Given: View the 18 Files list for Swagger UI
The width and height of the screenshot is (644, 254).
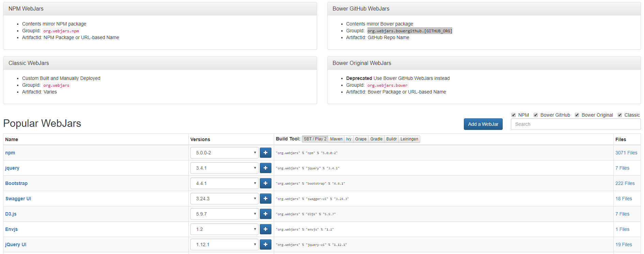Looking at the screenshot, I should click(624, 199).
